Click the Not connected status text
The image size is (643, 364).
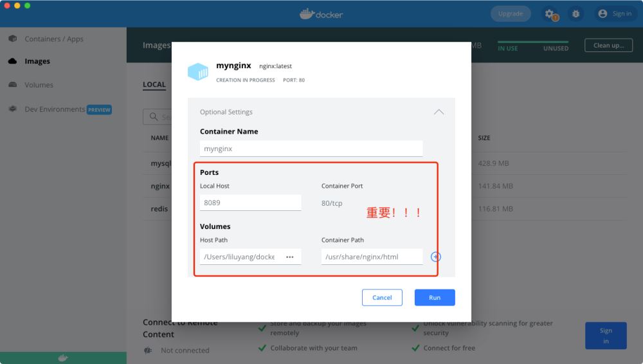185,350
